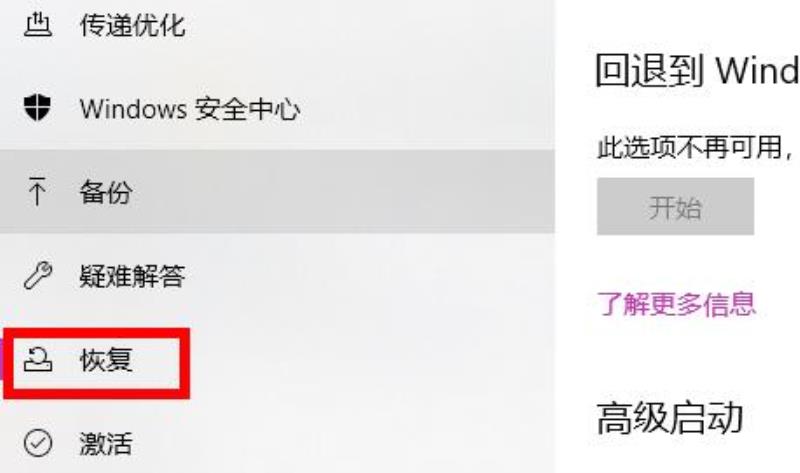This screenshot has height=473, width=800.
Task: Click the shield icon for Windows 安全中心
Action: coord(38,108)
